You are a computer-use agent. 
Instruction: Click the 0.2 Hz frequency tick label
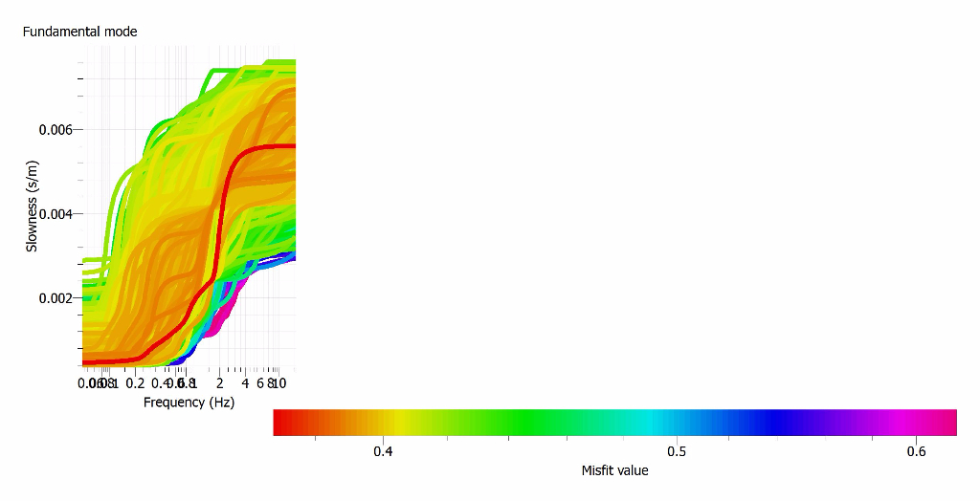[x=136, y=383]
